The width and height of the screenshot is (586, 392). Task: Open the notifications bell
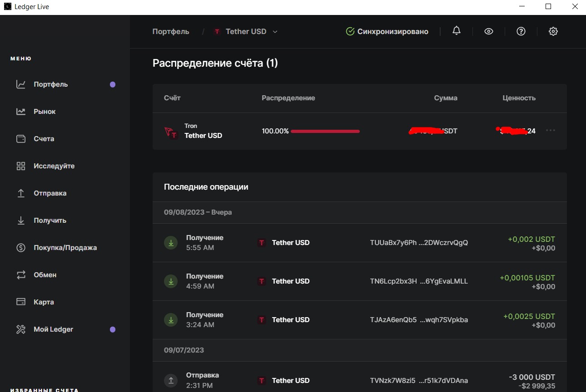click(x=457, y=31)
